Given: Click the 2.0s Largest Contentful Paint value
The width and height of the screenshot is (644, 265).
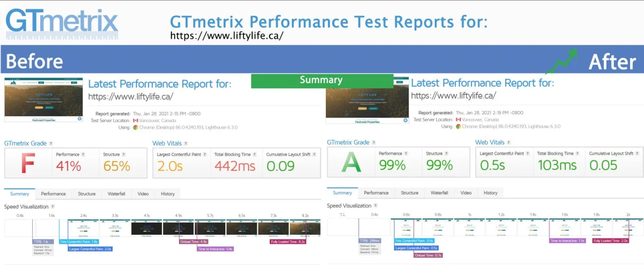Looking at the screenshot, I should 170,166.
